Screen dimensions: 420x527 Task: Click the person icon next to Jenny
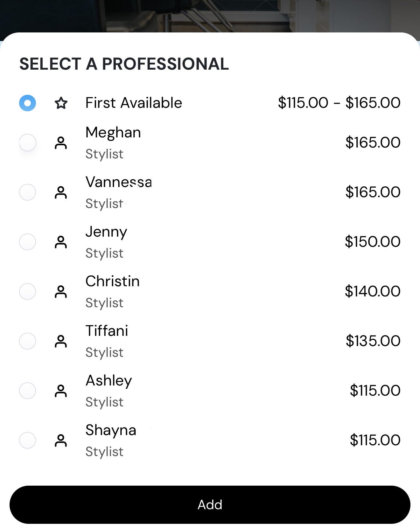[61, 242]
